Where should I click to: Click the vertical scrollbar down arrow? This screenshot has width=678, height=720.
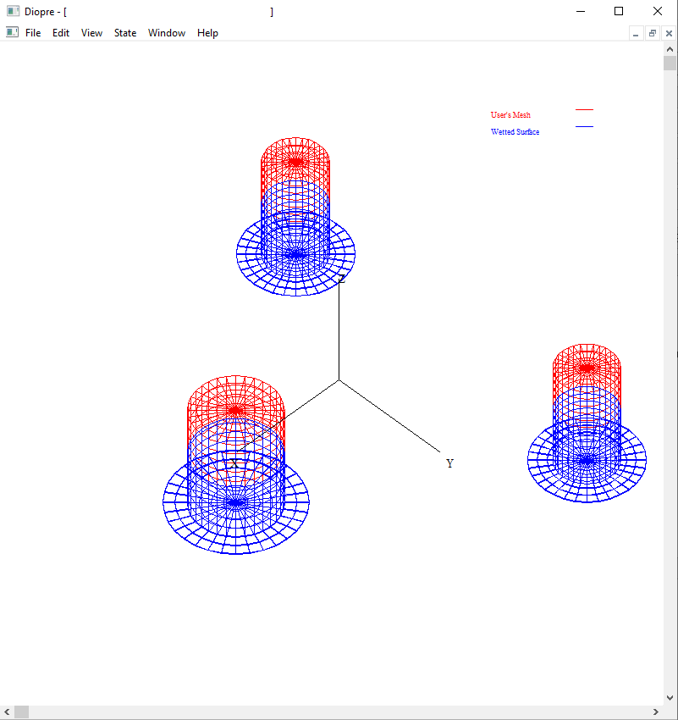pyautogui.click(x=670, y=697)
